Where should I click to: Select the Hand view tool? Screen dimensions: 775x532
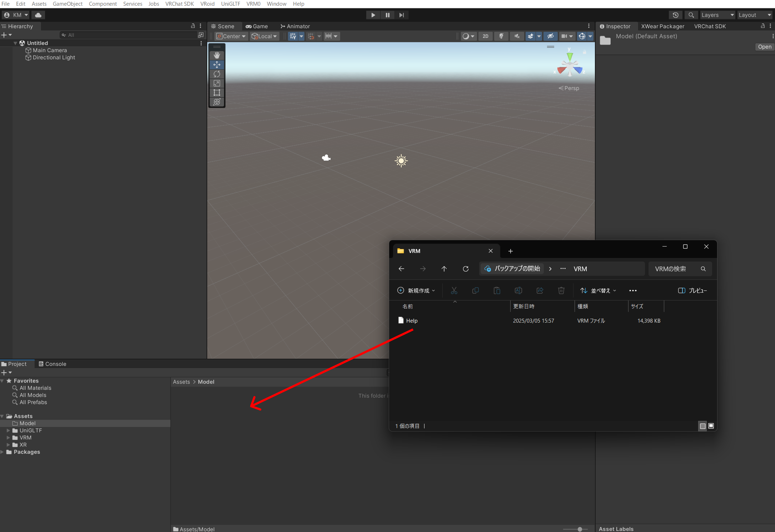pyautogui.click(x=217, y=55)
